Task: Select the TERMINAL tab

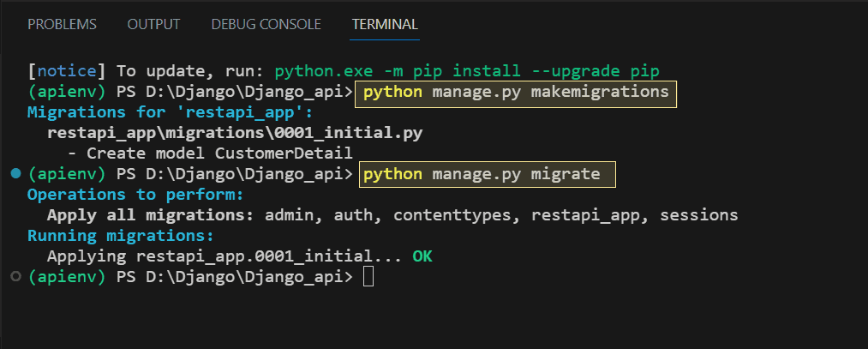Action: coord(385,24)
